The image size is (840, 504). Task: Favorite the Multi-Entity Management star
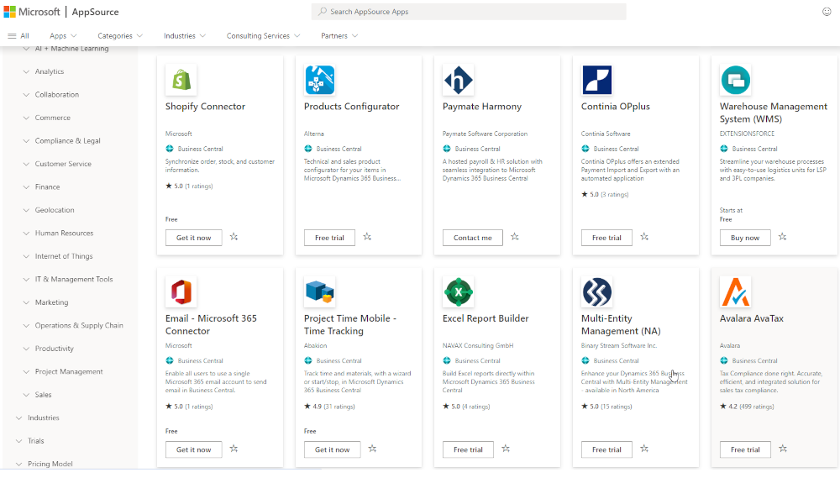(x=644, y=449)
